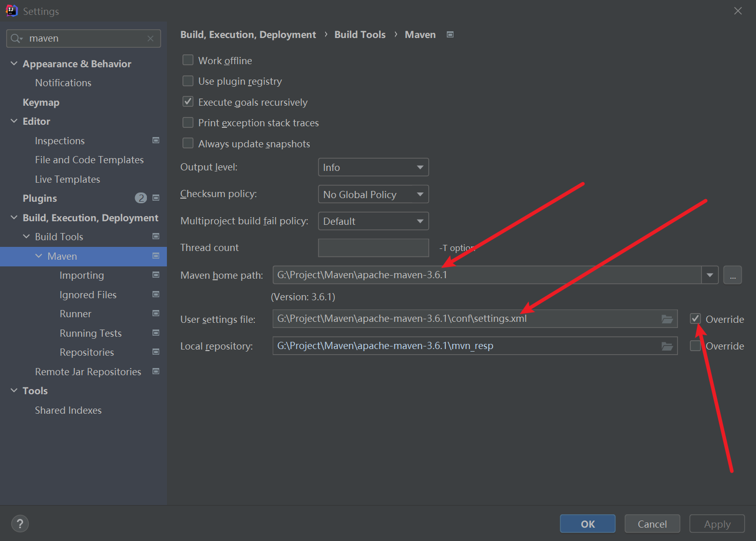
Task: Click Build, Execution, Deployment breadcrumb
Action: 248,34
